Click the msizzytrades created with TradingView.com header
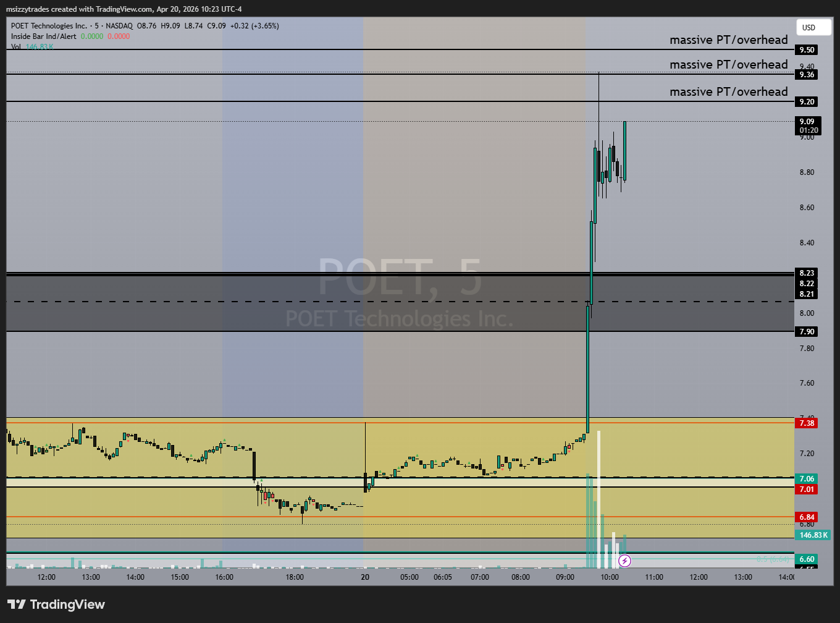 point(124,9)
